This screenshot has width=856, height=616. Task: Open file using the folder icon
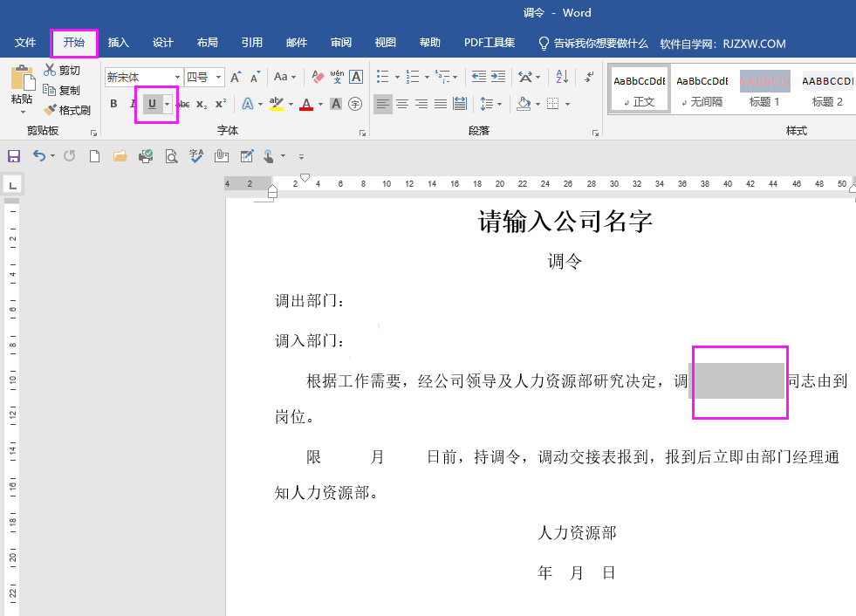point(120,156)
